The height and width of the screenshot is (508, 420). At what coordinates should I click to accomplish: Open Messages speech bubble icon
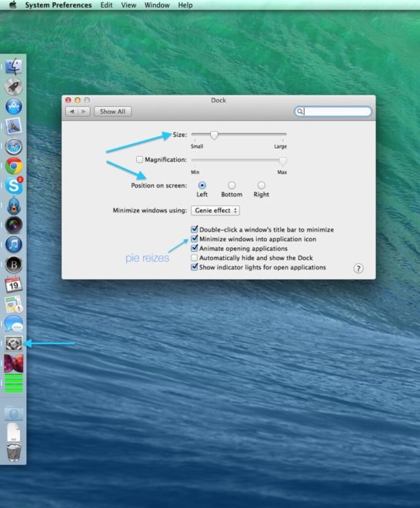point(14,323)
